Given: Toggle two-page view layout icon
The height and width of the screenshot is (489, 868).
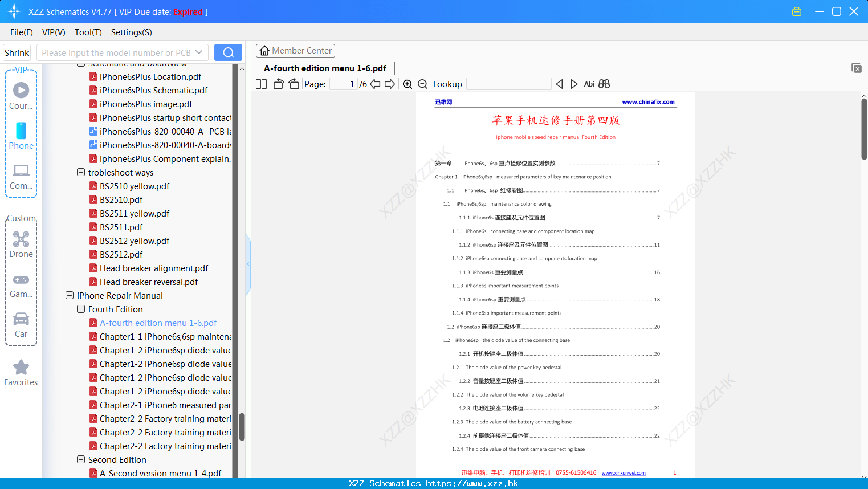Looking at the screenshot, I should pyautogui.click(x=262, y=84).
